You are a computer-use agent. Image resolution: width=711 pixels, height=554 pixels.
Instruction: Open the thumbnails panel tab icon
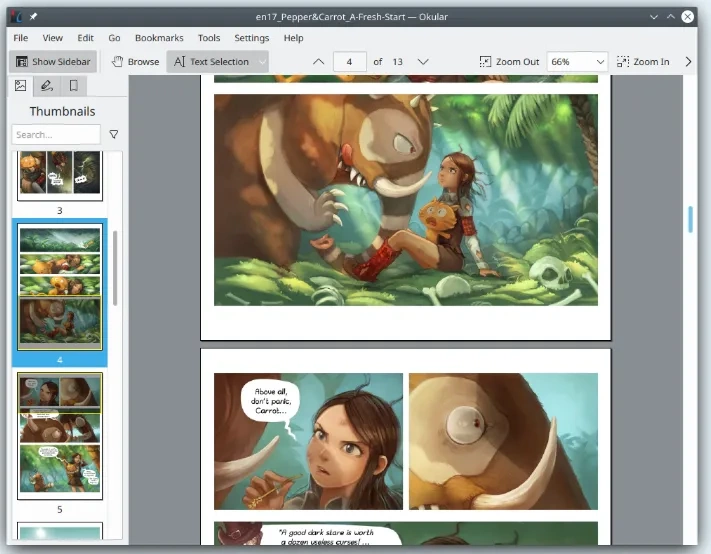[x=20, y=85]
